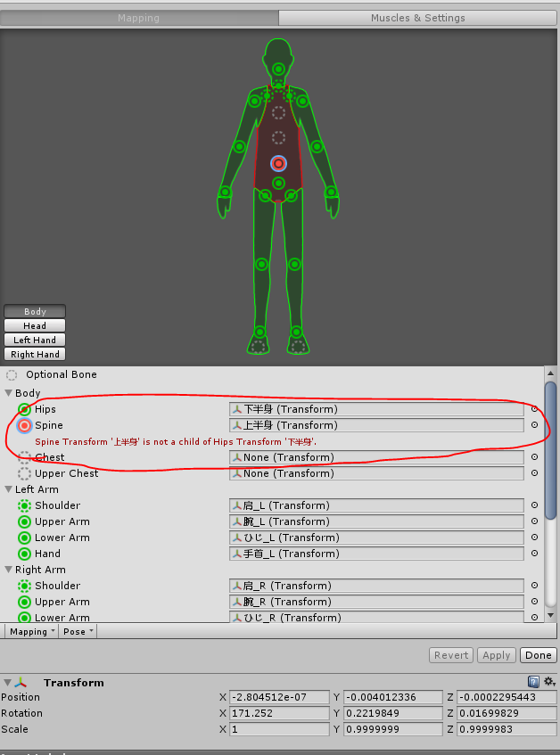Collapse the Right Arm bone group
560x755 pixels.
pos(8,570)
